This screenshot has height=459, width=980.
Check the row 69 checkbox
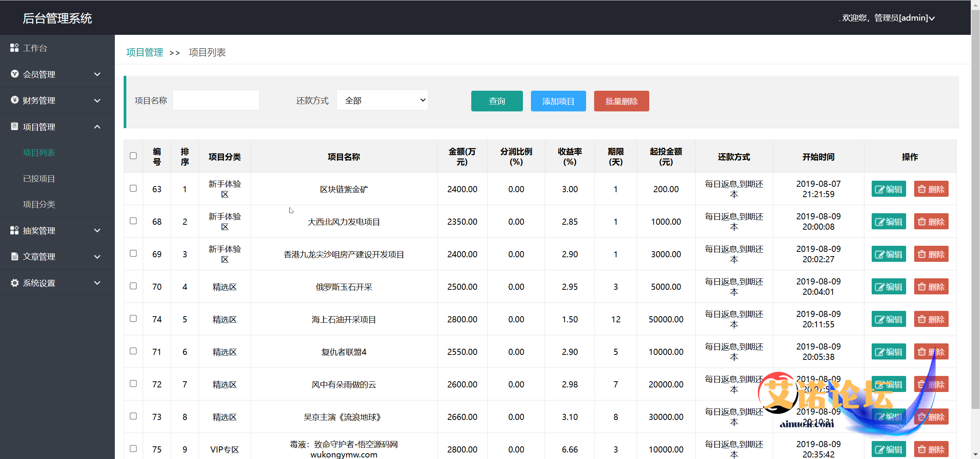(133, 253)
